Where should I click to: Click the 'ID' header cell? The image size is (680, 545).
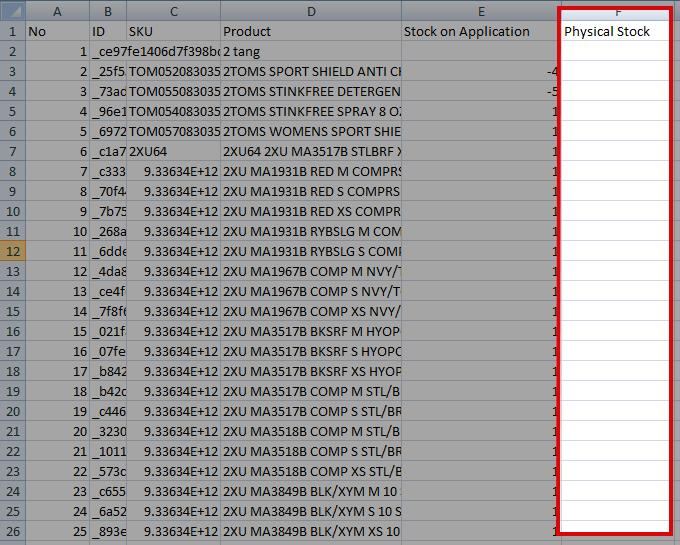108,31
